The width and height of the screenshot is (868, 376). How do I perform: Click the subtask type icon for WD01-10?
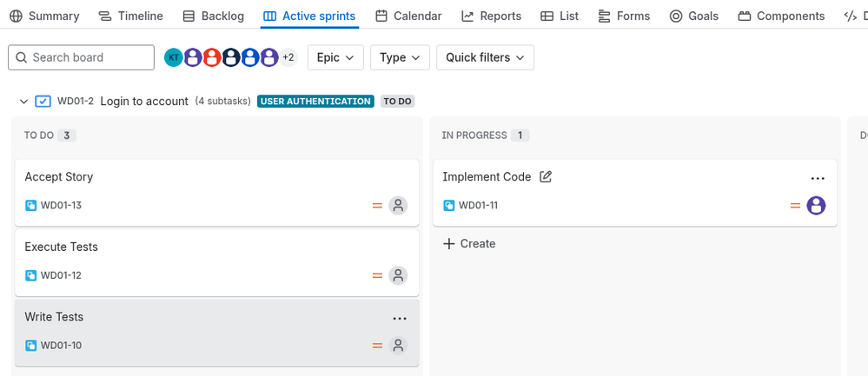[x=31, y=346]
